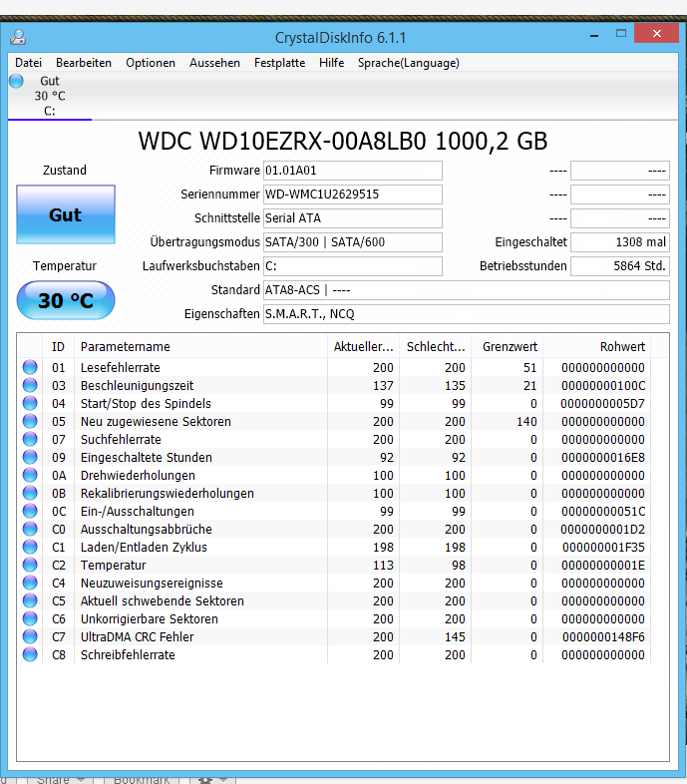The image size is (687, 784).
Task: Click the Grenzwert column header
Action: [x=508, y=346]
